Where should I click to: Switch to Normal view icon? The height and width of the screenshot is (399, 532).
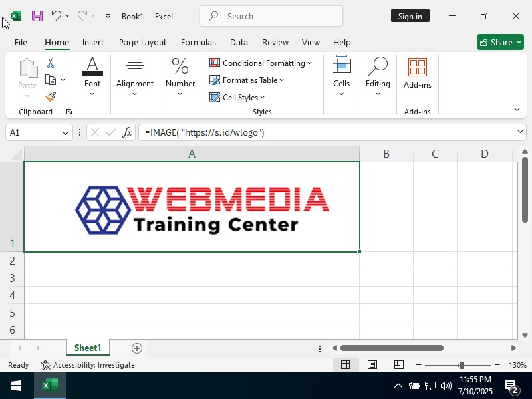coord(345,364)
